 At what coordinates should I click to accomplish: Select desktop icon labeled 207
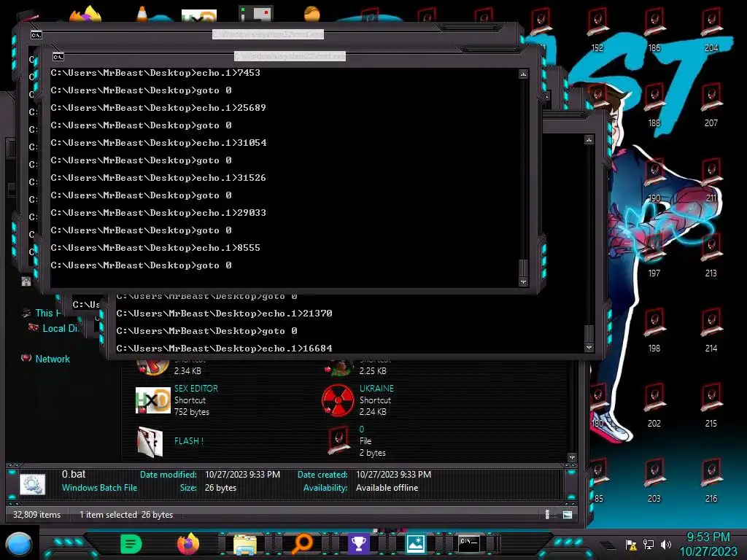(x=711, y=104)
